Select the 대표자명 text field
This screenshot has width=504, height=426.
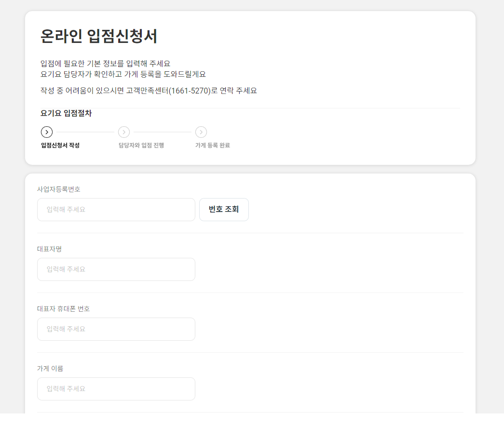[x=116, y=269]
